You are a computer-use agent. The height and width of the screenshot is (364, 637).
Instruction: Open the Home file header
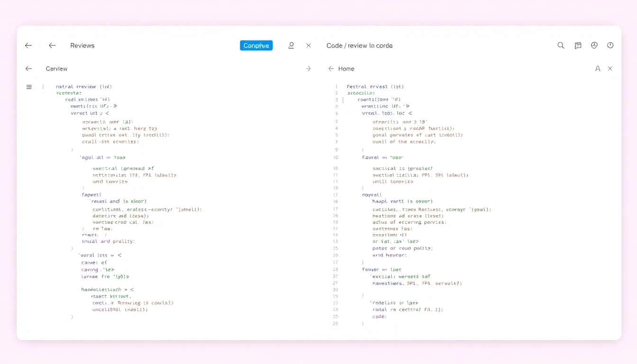(x=347, y=68)
